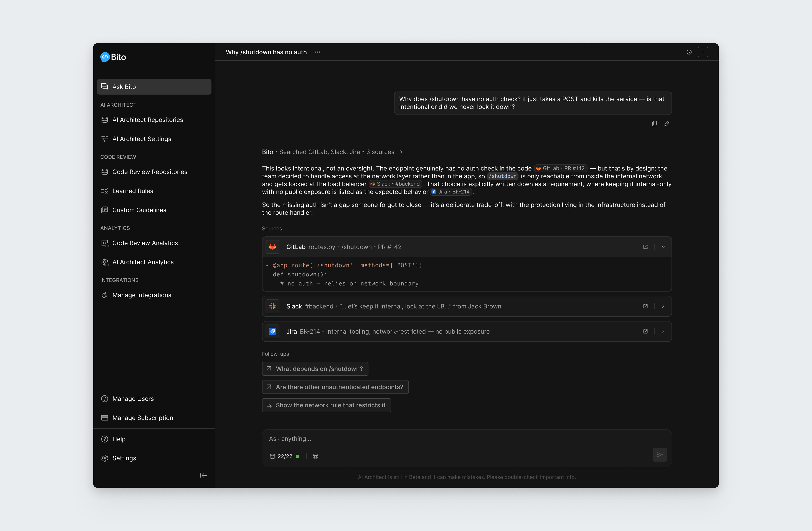Open chat history clock icon
Viewport: 812px width, 531px height.
coord(689,52)
